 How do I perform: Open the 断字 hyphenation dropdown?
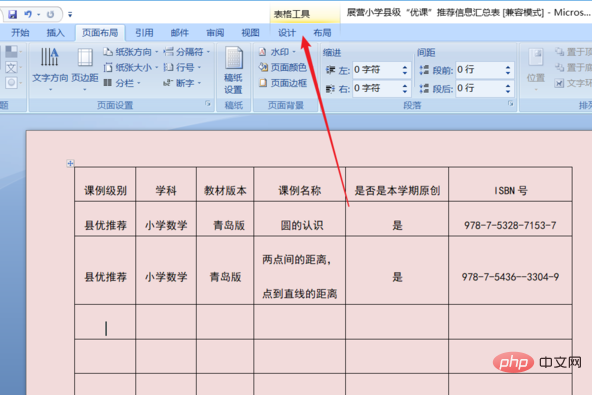pyautogui.click(x=182, y=83)
